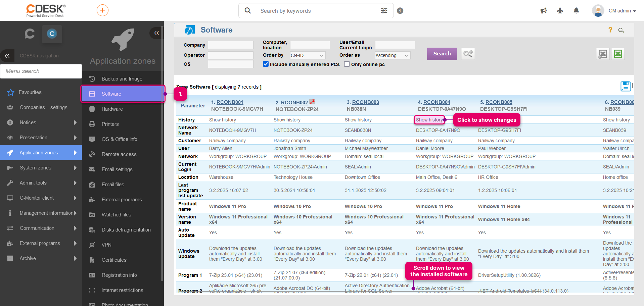
Task: Click the purple Search button
Action: [442, 54]
